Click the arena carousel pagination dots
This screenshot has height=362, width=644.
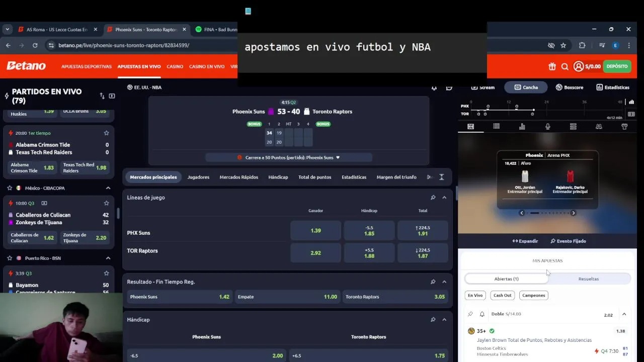point(548,213)
